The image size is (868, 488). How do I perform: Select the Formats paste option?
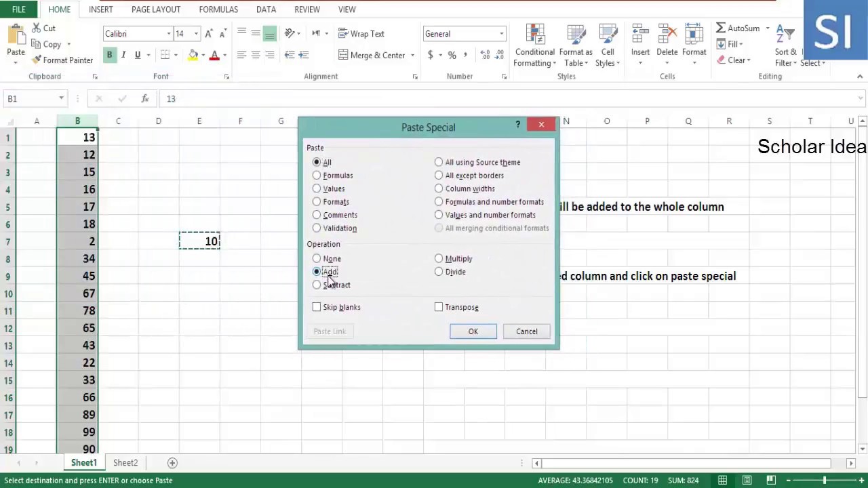coord(317,202)
